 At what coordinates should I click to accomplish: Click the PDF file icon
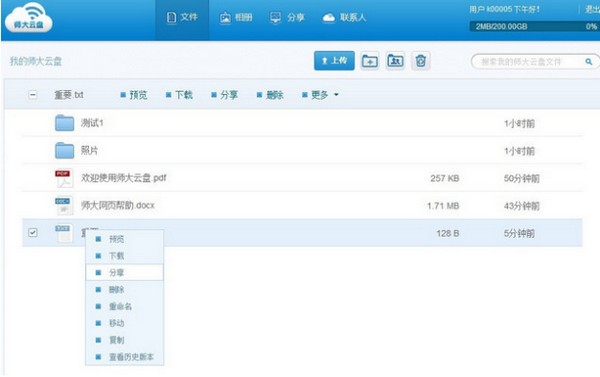[x=64, y=178]
